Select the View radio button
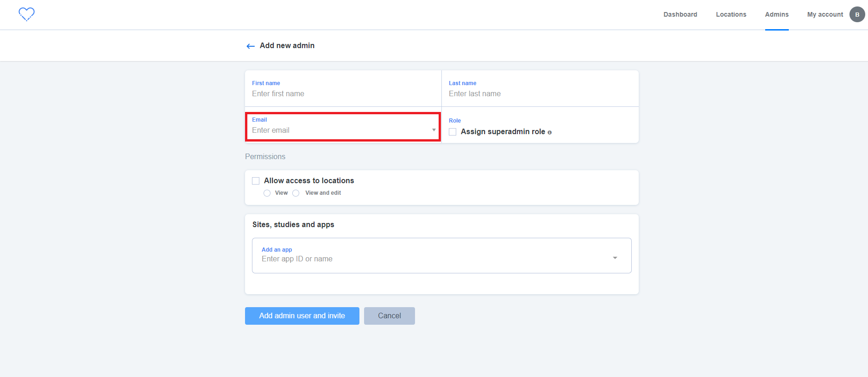The width and height of the screenshot is (868, 377). pos(267,193)
